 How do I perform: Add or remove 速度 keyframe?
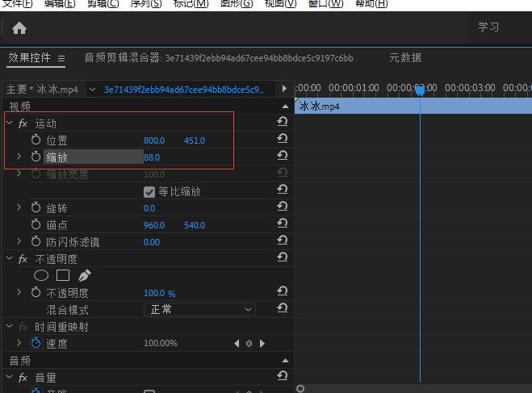tap(249, 344)
